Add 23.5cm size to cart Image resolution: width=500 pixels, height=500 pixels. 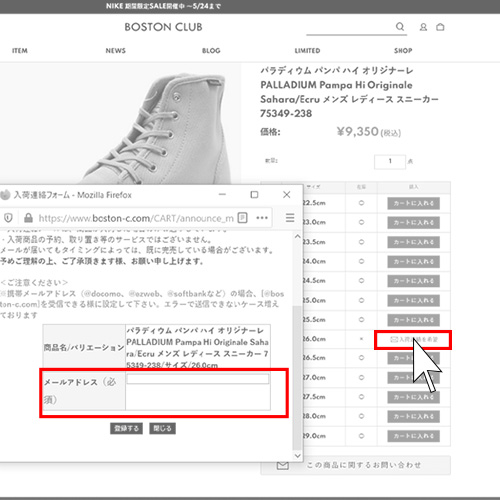(413, 242)
